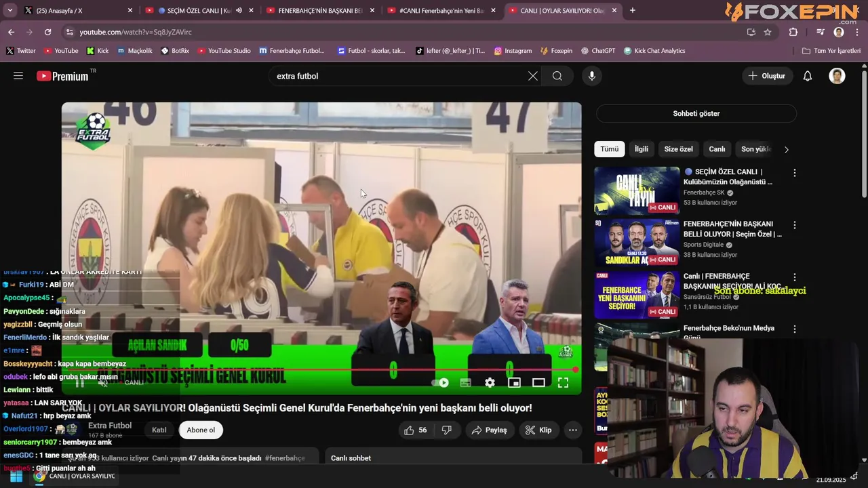Open the YouTube account avatar menu

pos(837,76)
